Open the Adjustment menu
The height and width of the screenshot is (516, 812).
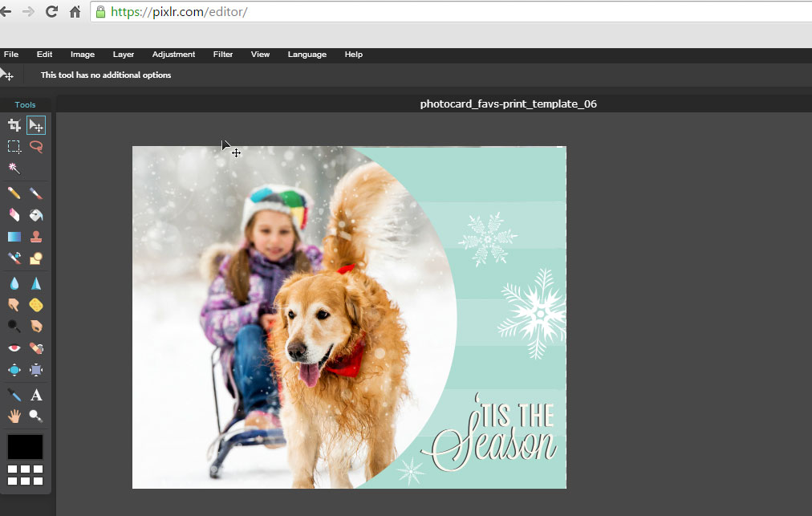click(x=173, y=55)
